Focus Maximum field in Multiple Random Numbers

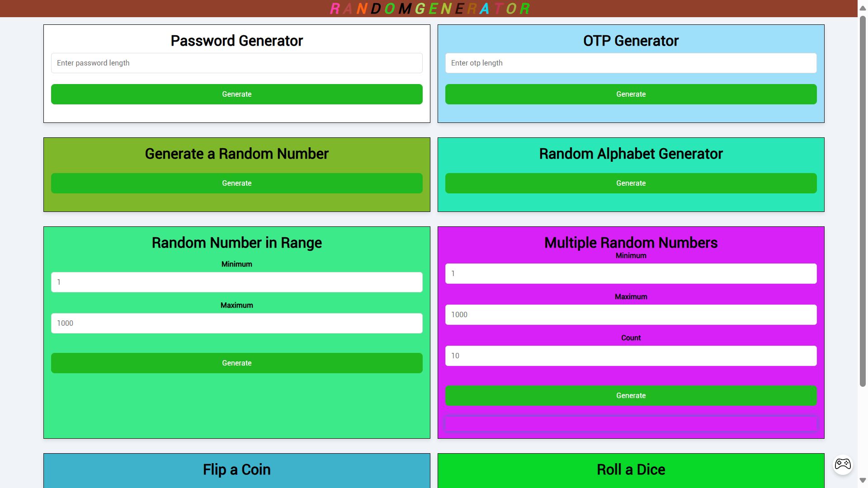click(631, 315)
